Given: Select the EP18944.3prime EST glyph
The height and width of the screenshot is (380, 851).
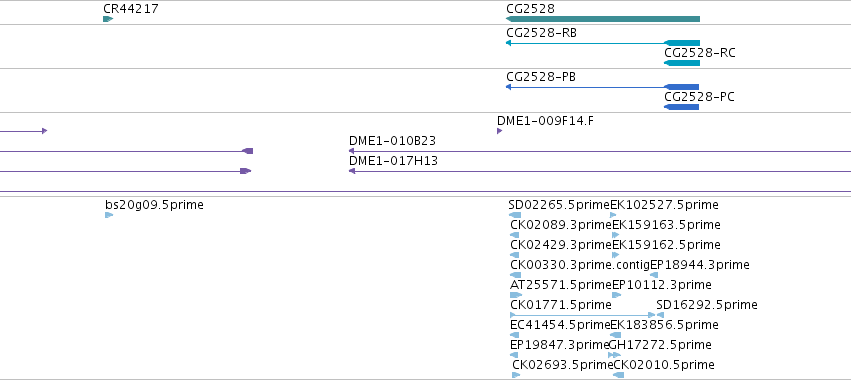Looking at the screenshot, I should (654, 275).
